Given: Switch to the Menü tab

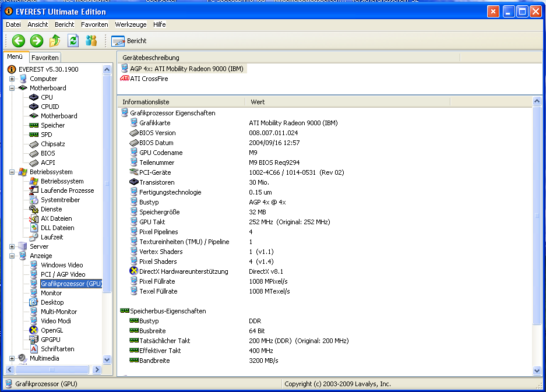Looking at the screenshot, I should tap(15, 56).
